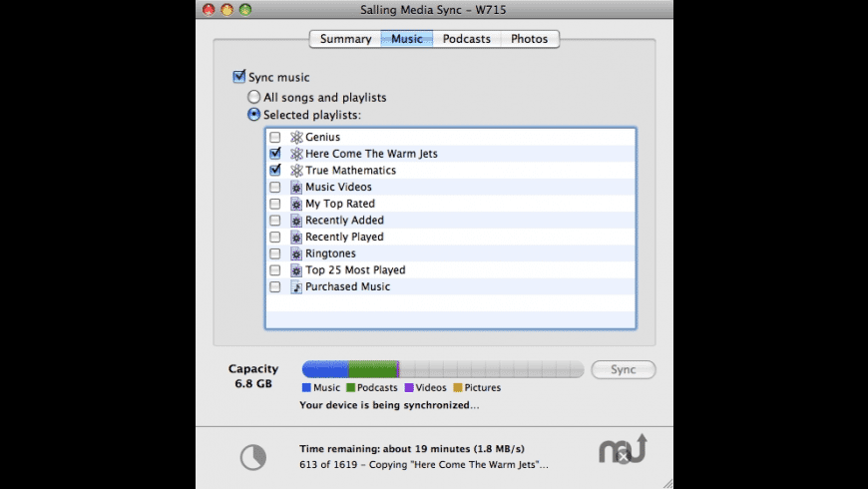The width and height of the screenshot is (868, 489).
Task: Select the Ringtones row text
Action: click(331, 253)
